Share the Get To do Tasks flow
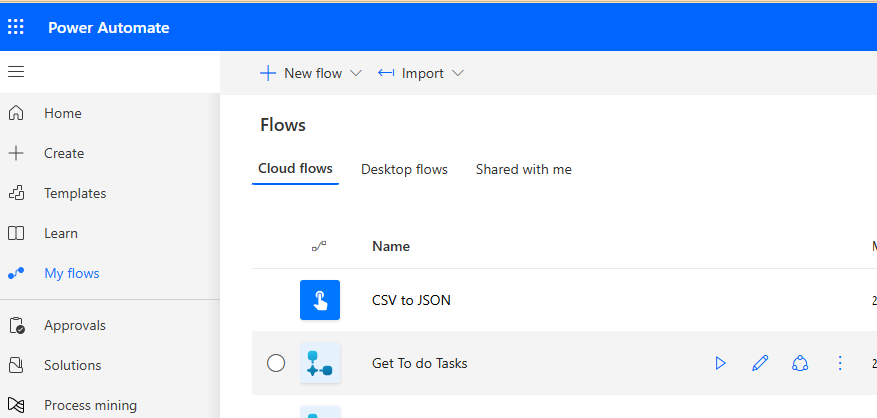Image resolution: width=877 pixels, height=418 pixels. coord(800,363)
